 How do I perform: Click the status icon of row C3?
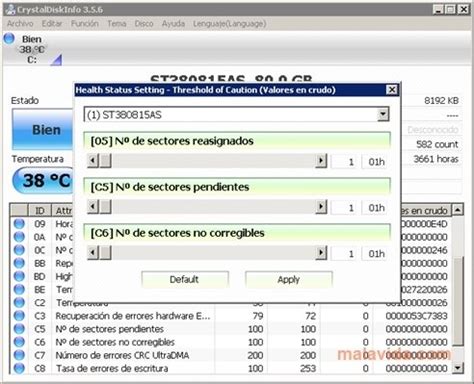pos(19,316)
